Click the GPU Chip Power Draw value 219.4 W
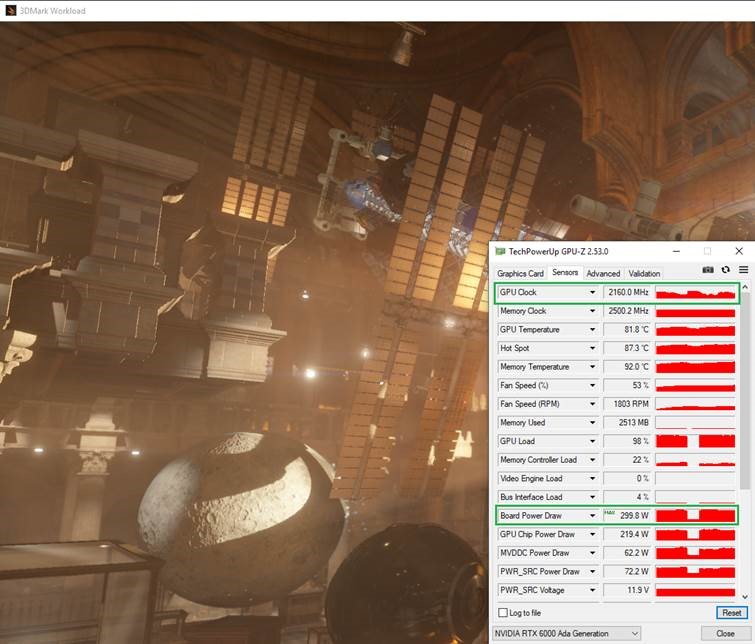Screen dimensions: 755x644 pyautogui.click(x=626, y=534)
